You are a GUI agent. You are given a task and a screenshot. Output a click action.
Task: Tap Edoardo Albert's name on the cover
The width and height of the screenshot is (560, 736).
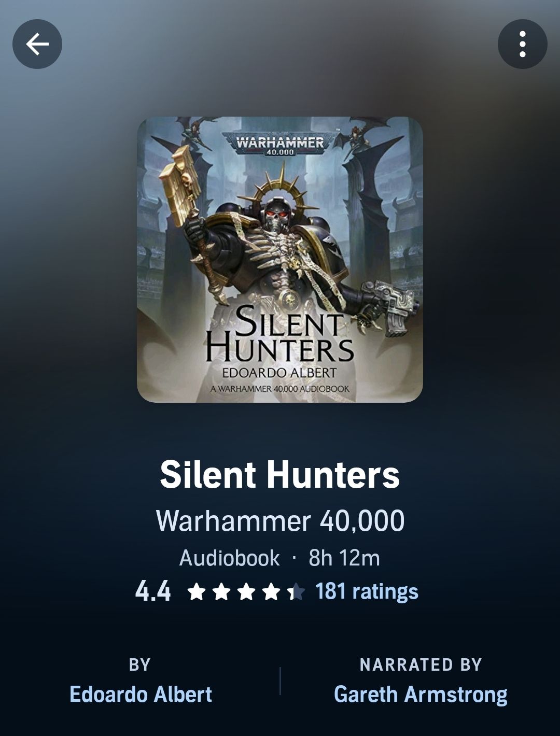coord(279,373)
